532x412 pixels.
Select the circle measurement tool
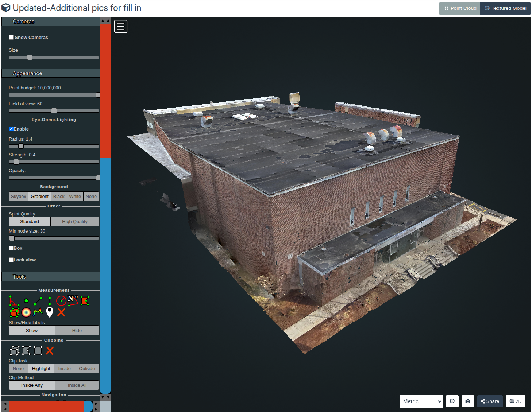tap(61, 301)
